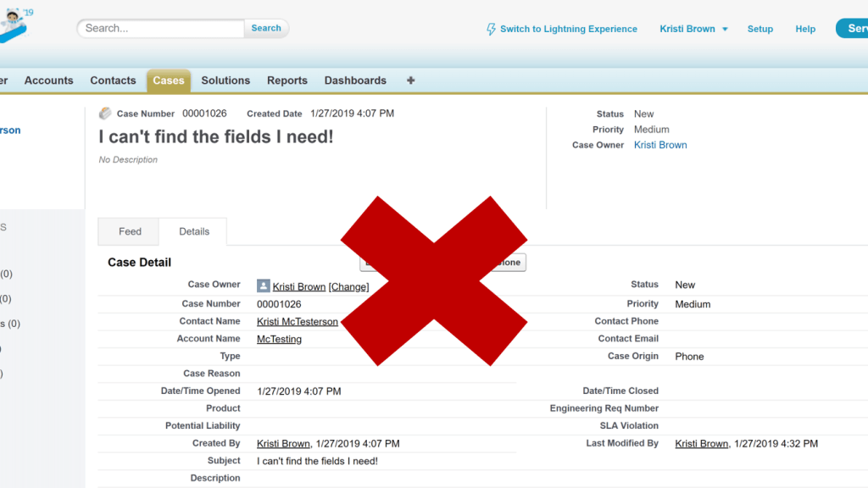Screen dimensions: 868x488
Task: Open the Help link
Action: tap(805, 29)
